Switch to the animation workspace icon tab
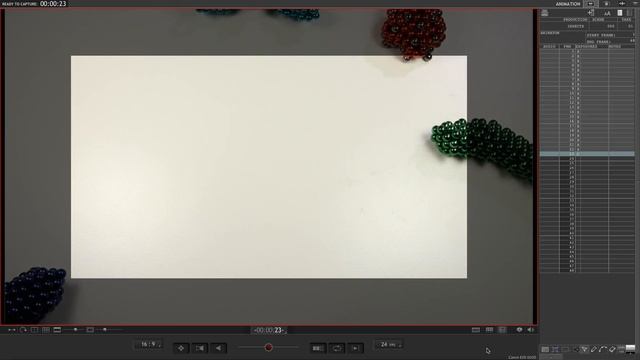The width and height of the screenshot is (640, 360). pyautogui.click(x=591, y=4)
